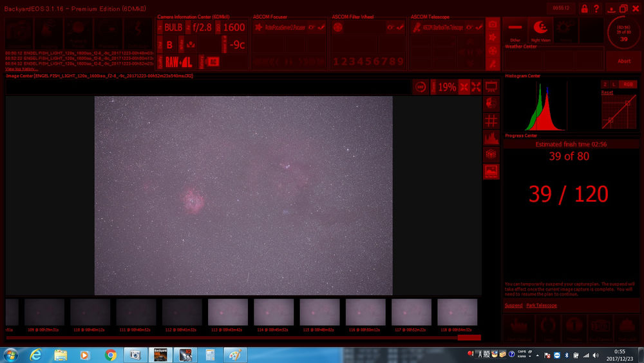Select RGB histogram mode
This screenshot has width=644, height=363.
(x=628, y=84)
